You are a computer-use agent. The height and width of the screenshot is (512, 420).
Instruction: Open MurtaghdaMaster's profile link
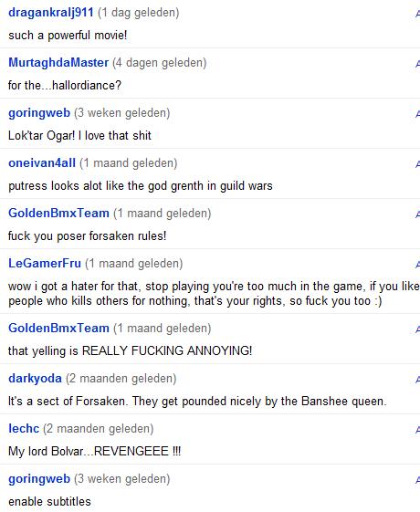click(58, 62)
